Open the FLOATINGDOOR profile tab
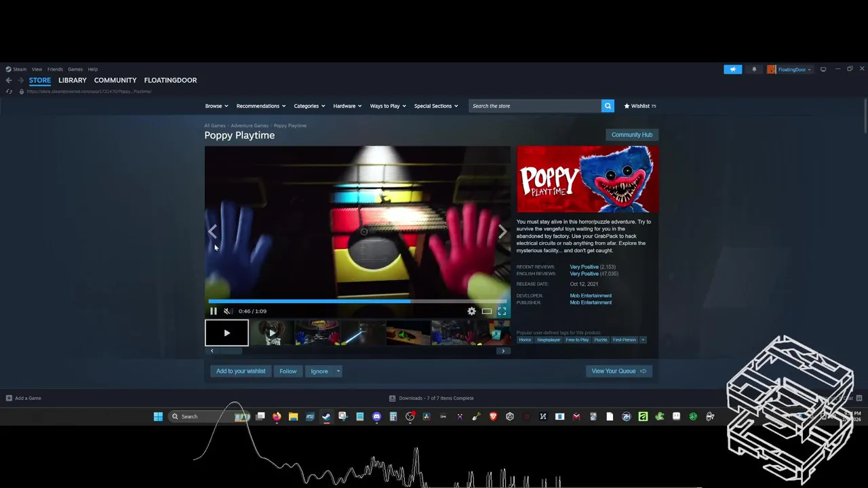The height and width of the screenshot is (488, 868). [170, 80]
